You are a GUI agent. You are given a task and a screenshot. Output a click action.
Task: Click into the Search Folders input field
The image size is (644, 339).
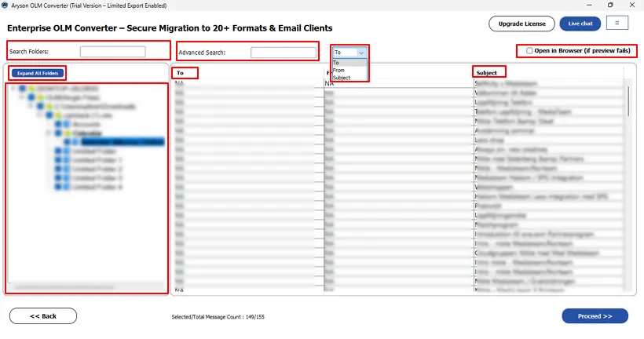[x=112, y=52]
